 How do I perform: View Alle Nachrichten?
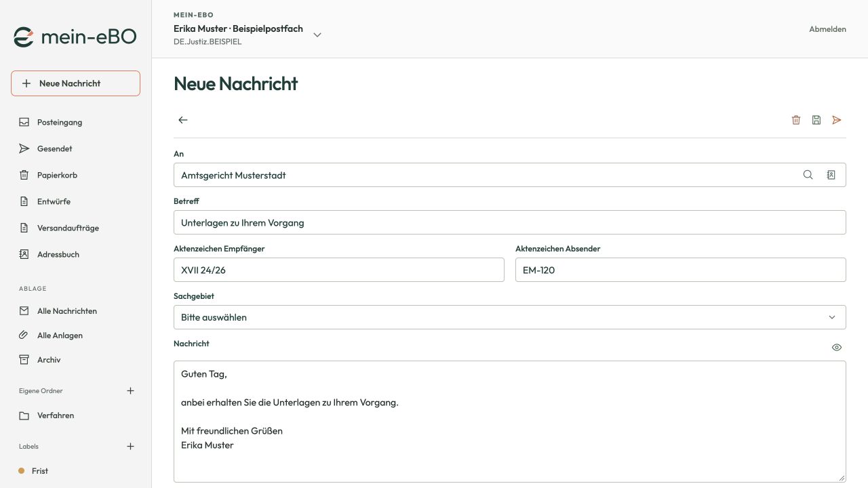click(x=75, y=311)
